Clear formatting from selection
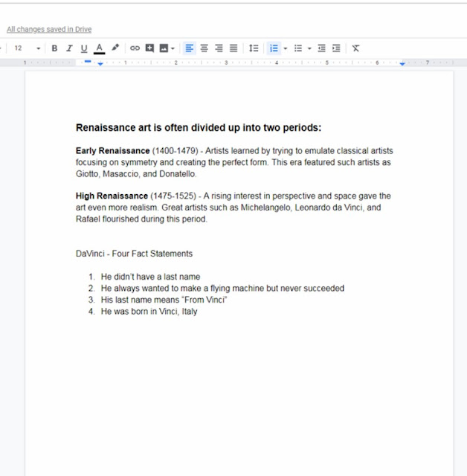 click(x=355, y=48)
